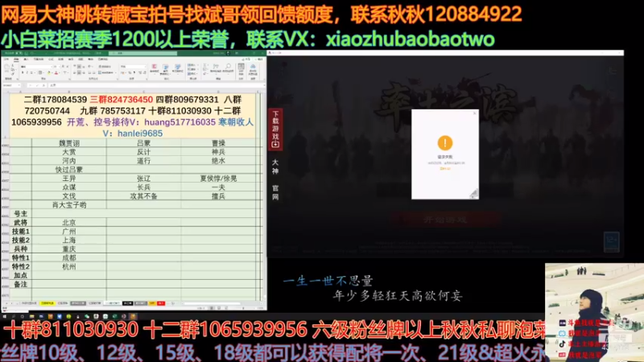
Task: Toggle Bold formatting in Excel
Action: (x=23, y=72)
